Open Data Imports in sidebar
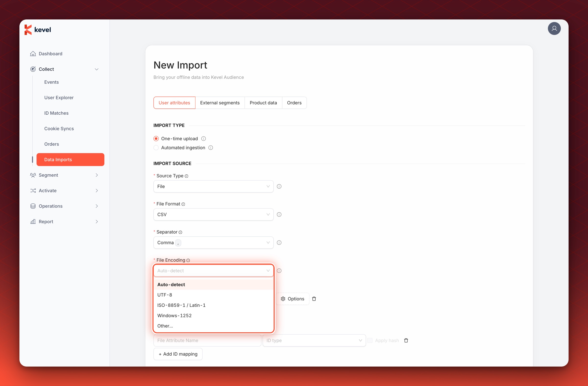Viewport: 588px width, 386px height. click(x=70, y=159)
